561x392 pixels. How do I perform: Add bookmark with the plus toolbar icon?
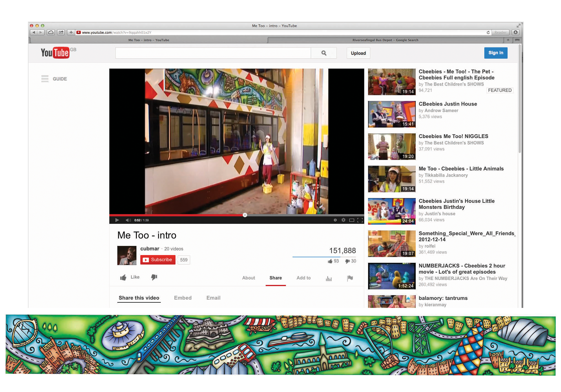(x=71, y=32)
